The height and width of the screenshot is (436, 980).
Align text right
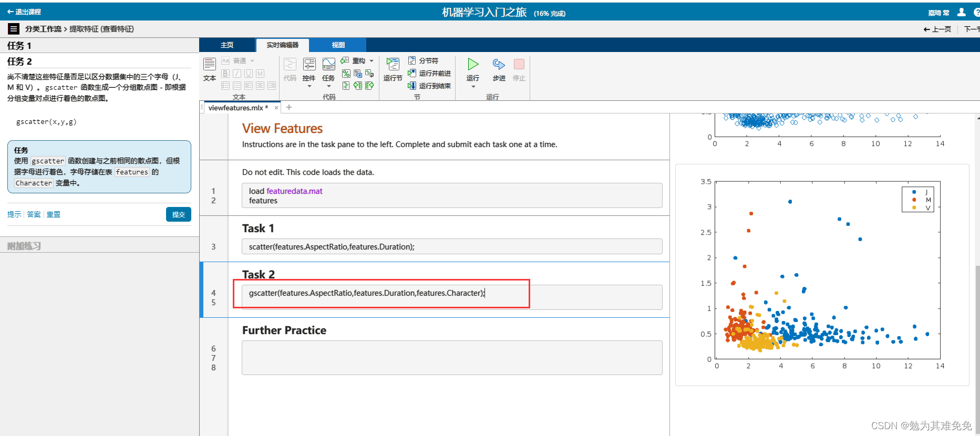pos(272,85)
